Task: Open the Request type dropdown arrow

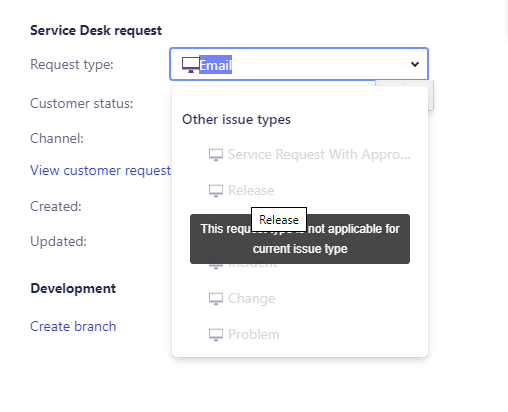Action: tap(415, 64)
